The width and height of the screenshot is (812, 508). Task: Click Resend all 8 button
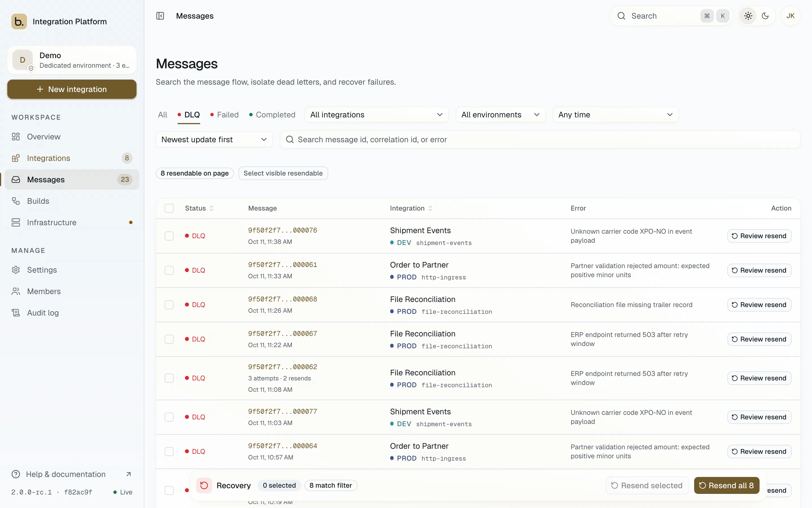(x=727, y=485)
